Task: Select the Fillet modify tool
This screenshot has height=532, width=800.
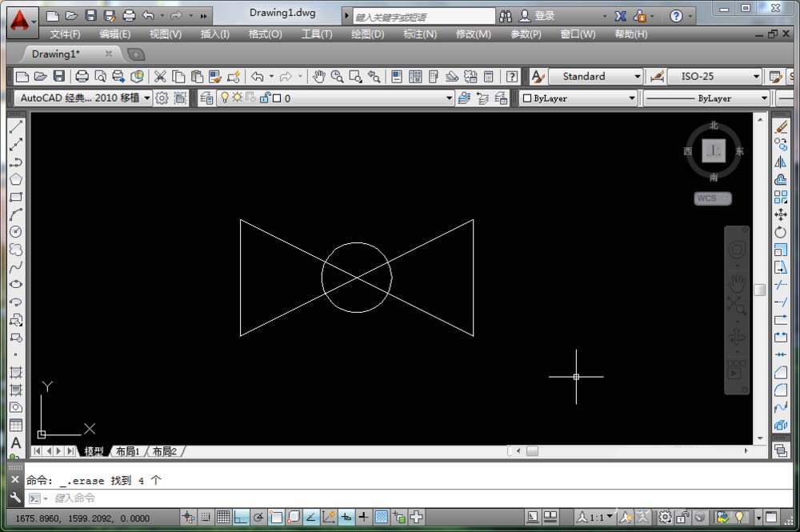Action: (x=781, y=390)
